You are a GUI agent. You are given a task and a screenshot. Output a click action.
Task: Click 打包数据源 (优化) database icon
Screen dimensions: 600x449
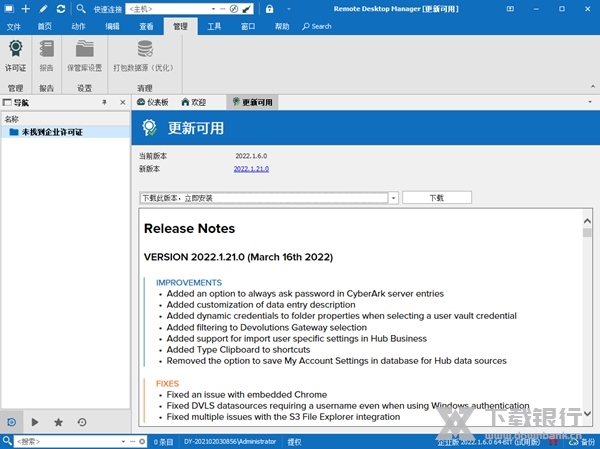pyautogui.click(x=145, y=49)
